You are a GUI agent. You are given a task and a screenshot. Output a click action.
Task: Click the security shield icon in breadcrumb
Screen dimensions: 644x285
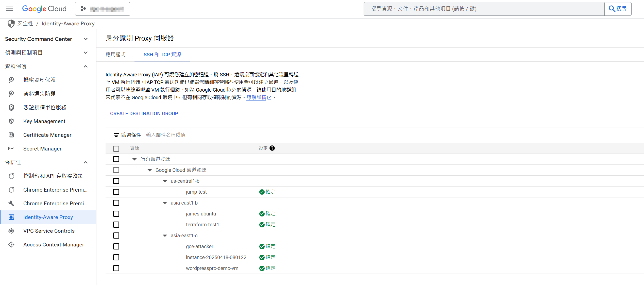[11, 24]
